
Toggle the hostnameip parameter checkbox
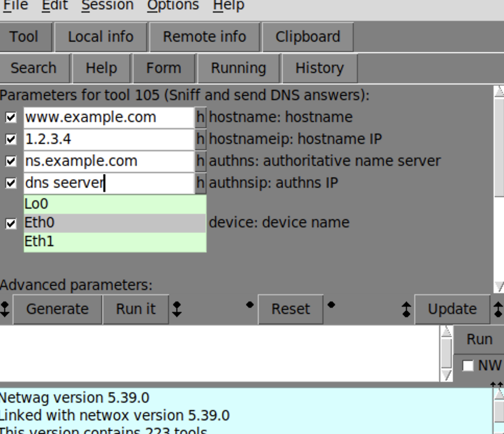11,139
